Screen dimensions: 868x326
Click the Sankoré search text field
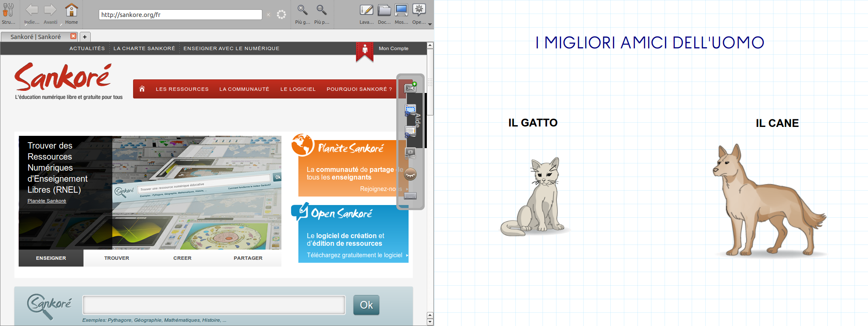[x=214, y=305]
